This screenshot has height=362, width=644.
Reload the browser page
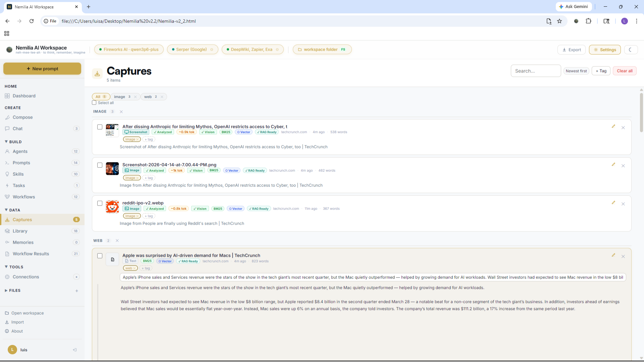pyautogui.click(x=32, y=21)
